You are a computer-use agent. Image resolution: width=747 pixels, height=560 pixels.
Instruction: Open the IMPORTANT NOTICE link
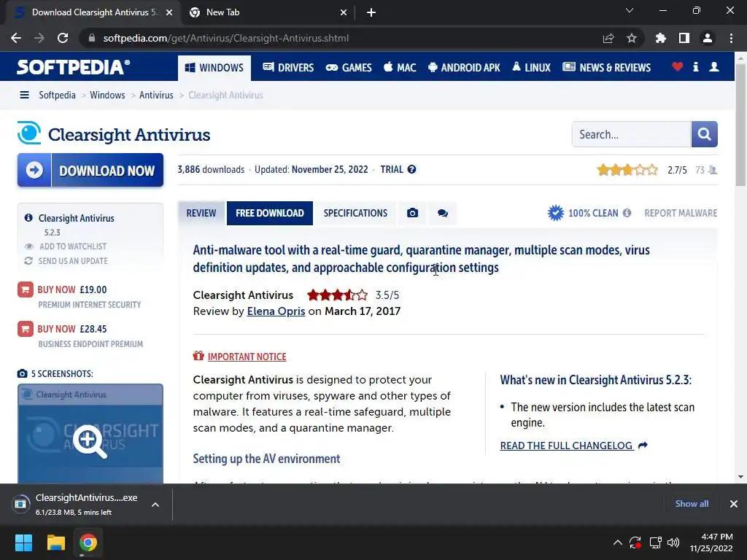coord(247,357)
